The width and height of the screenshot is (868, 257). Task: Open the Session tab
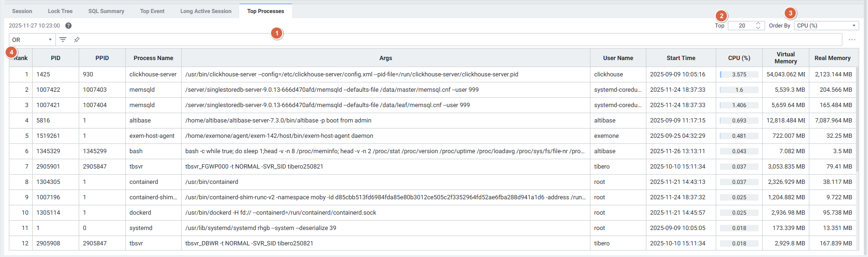click(x=22, y=11)
